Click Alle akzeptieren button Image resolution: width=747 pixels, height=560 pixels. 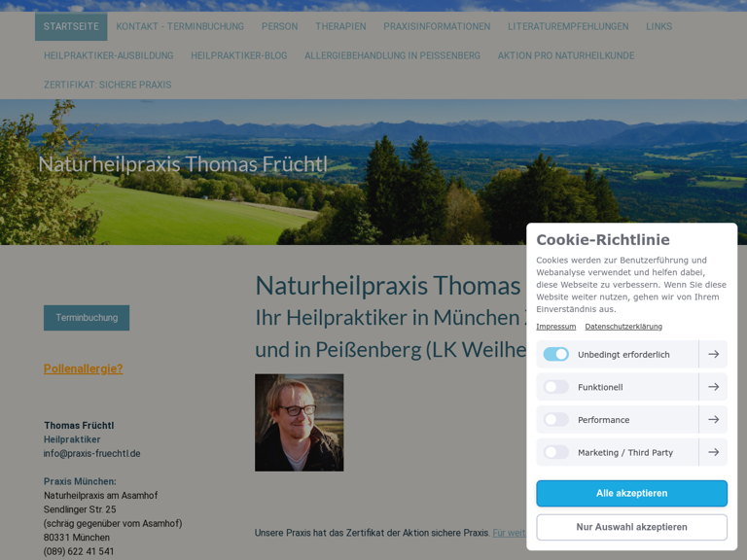click(631, 493)
